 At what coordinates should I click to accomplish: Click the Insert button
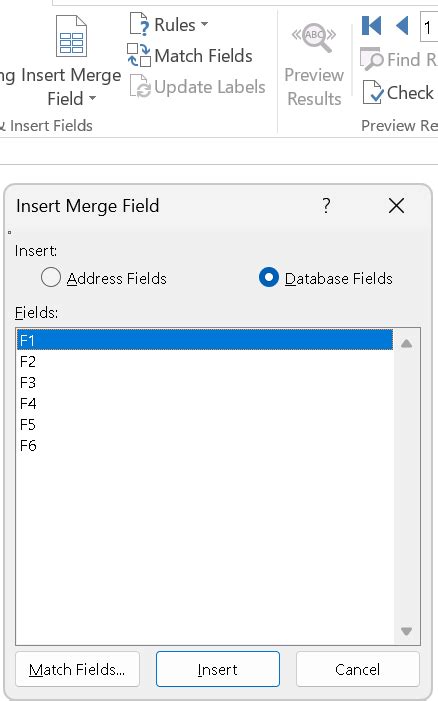pos(218,669)
